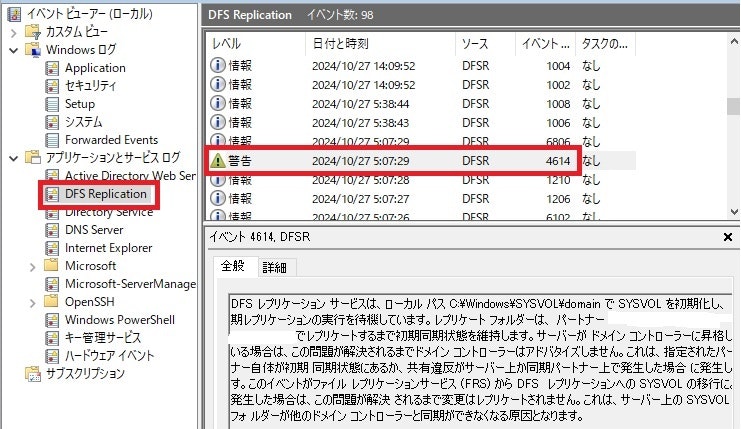The height and width of the screenshot is (429, 741).
Task: Click the info icon of event 1206
Action: [217, 199]
